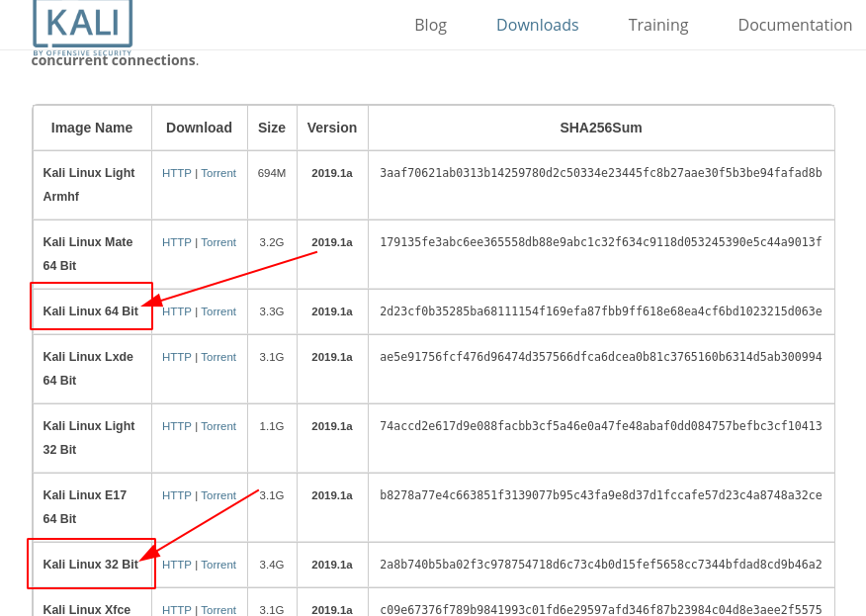866x616 pixels.
Task: Click the Size column header
Action: point(272,128)
